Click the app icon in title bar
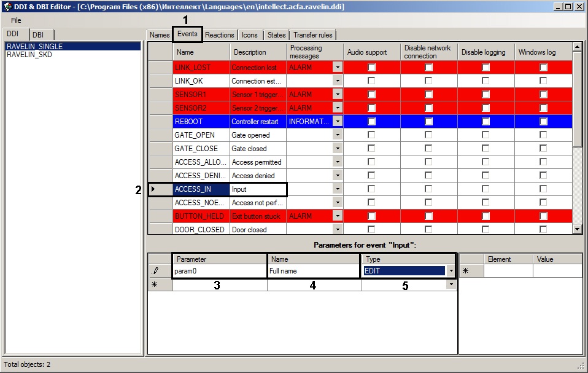Image resolution: width=588 pixels, height=373 pixels. click(x=7, y=6)
